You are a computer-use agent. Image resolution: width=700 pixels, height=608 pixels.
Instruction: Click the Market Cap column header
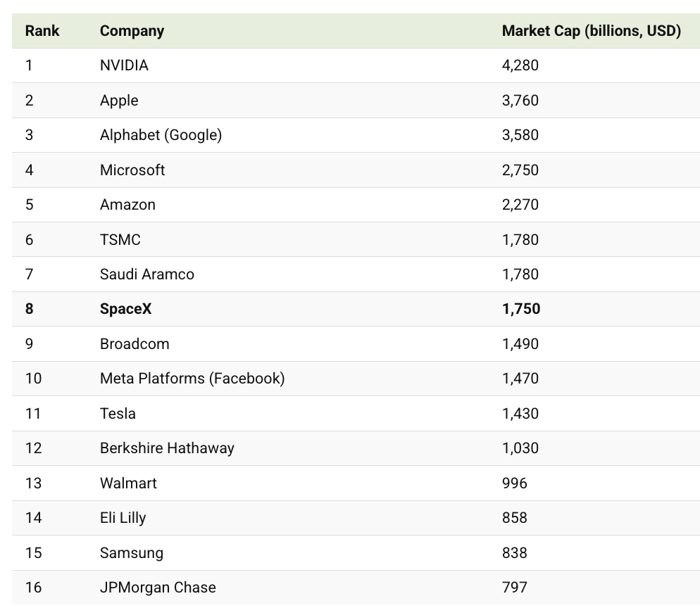(591, 31)
